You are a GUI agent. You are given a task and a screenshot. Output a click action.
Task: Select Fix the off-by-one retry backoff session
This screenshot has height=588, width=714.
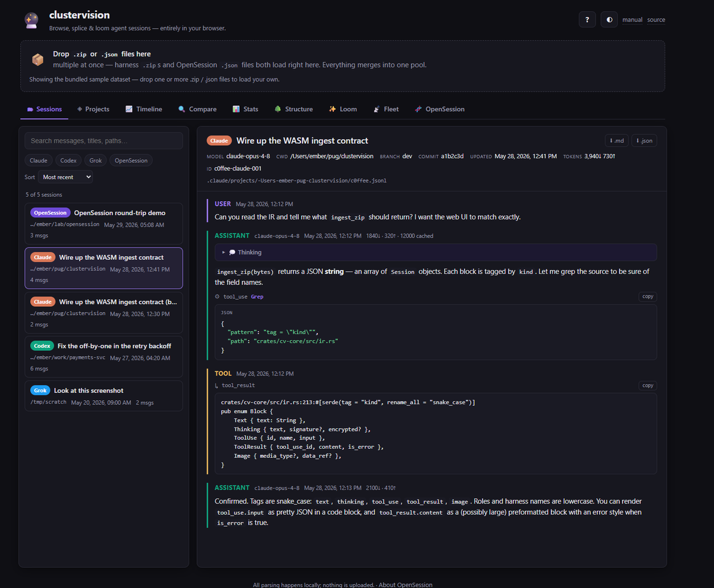tap(104, 357)
